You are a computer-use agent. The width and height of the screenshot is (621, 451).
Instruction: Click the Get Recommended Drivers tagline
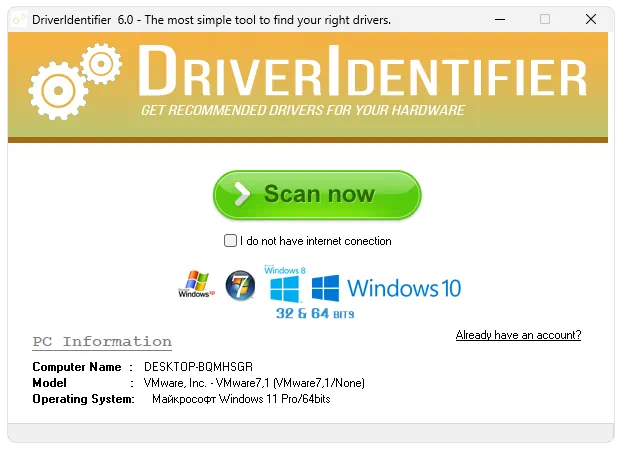coord(303,110)
